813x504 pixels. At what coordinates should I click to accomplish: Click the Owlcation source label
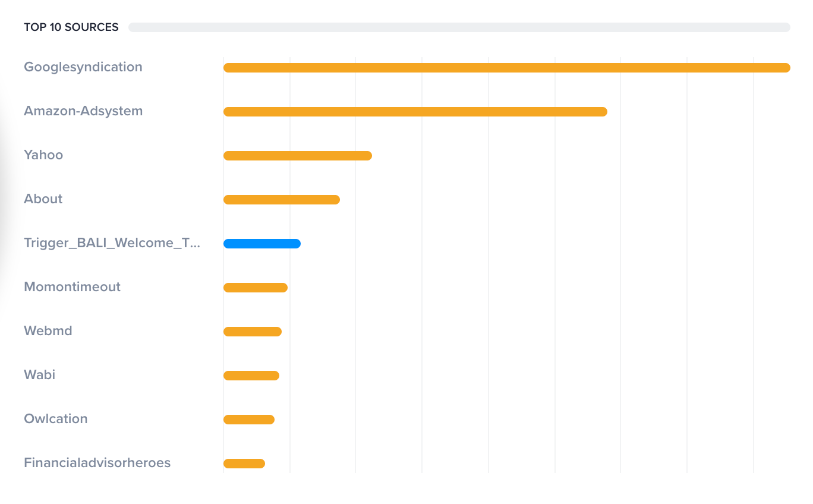(56, 419)
